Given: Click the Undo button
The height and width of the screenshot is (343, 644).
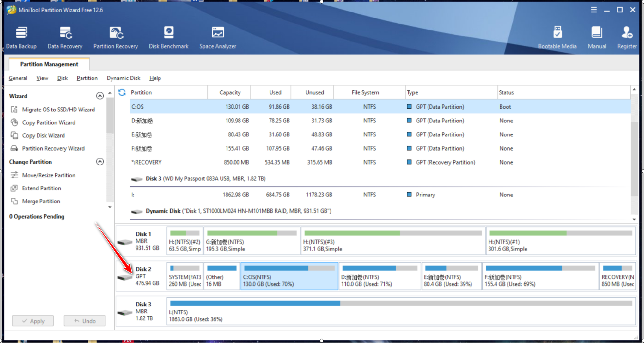Looking at the screenshot, I should (x=85, y=321).
